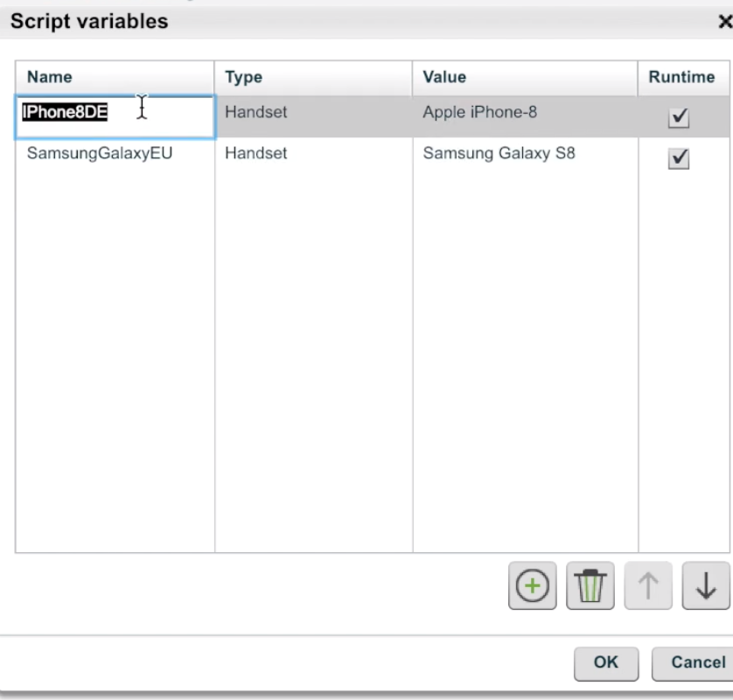The image size is (733, 700).
Task: Click the Name column header
Action: point(114,77)
